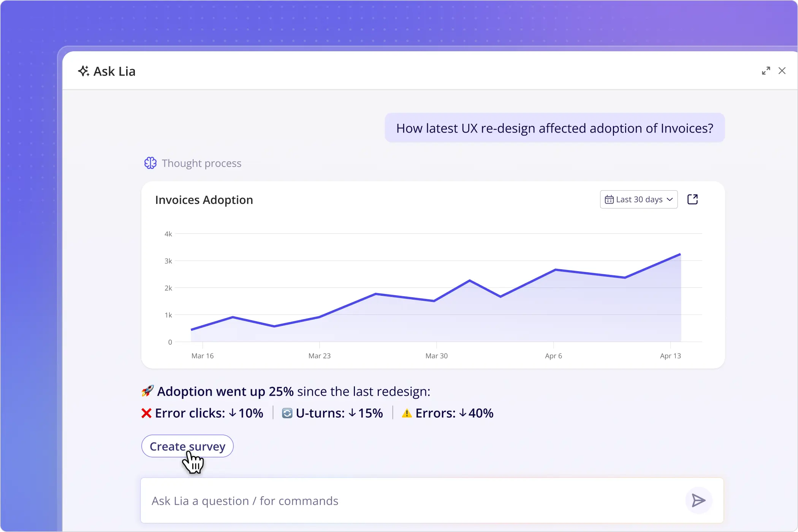Click the calendar icon in date selector
798x532 pixels.
[609, 199]
